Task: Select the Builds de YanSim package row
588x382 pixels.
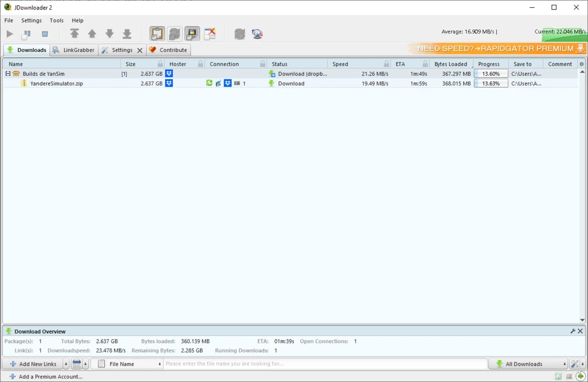Action: 290,74
